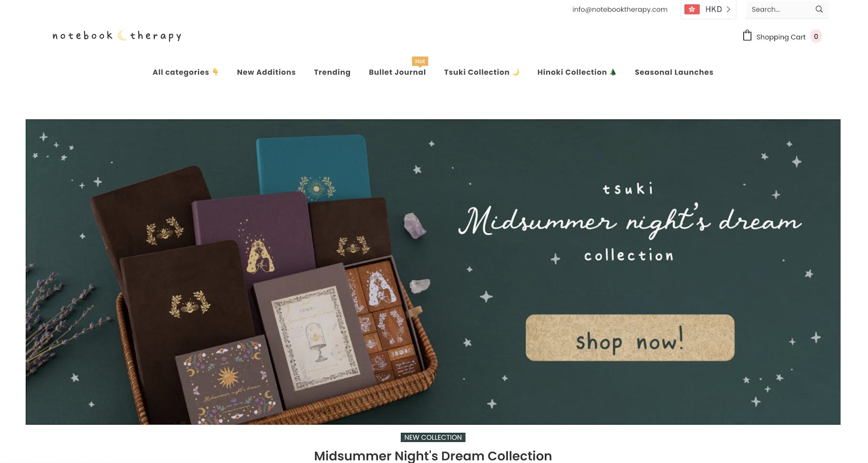This screenshot has width=868, height=463.
Task: Click the info@notebooktherapy.com email link
Action: (x=620, y=9)
